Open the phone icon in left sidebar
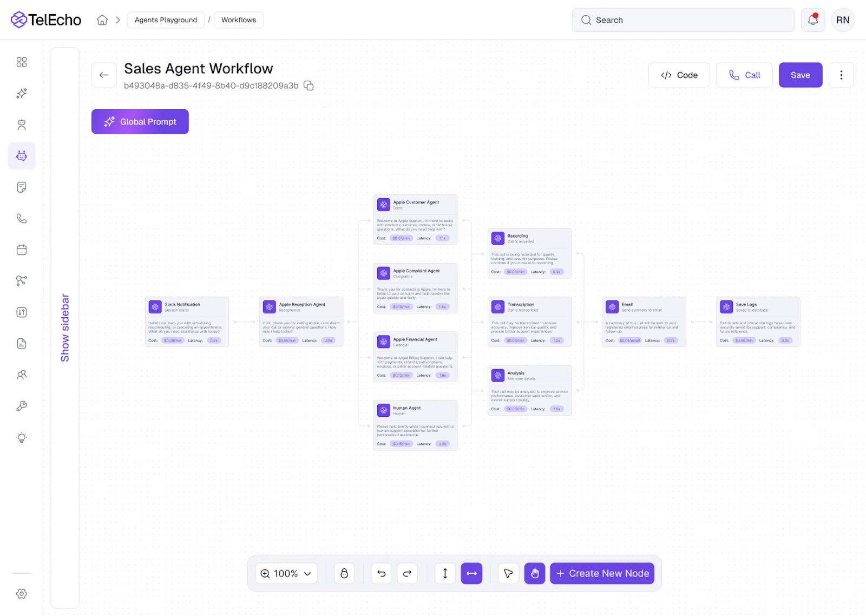The height and width of the screenshot is (616, 866). point(22,219)
